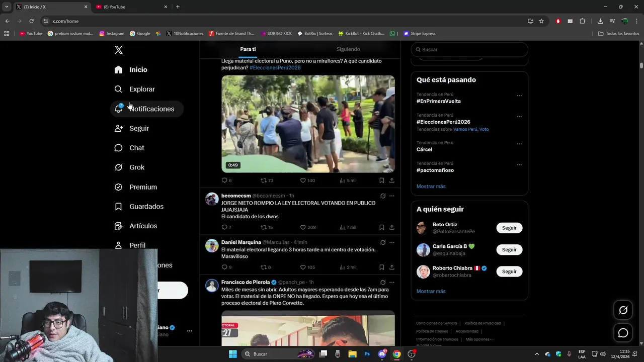Open the Premium page
Viewport: 644px width, 362px height.
(136, 187)
